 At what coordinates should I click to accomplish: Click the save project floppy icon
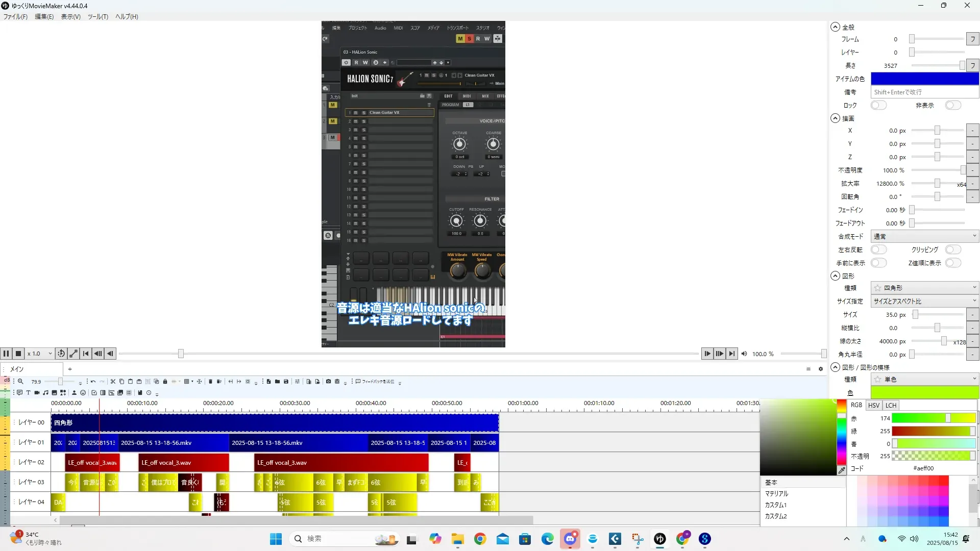[x=286, y=382]
